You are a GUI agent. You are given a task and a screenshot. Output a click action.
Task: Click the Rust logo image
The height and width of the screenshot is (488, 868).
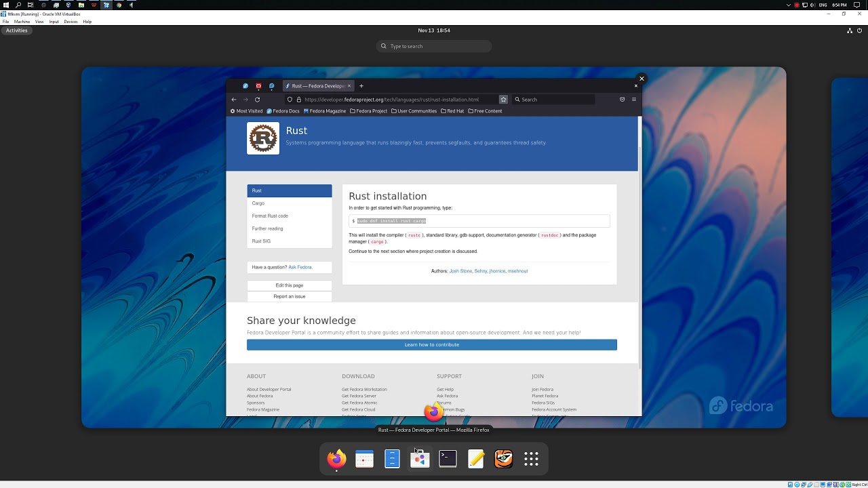(263, 138)
